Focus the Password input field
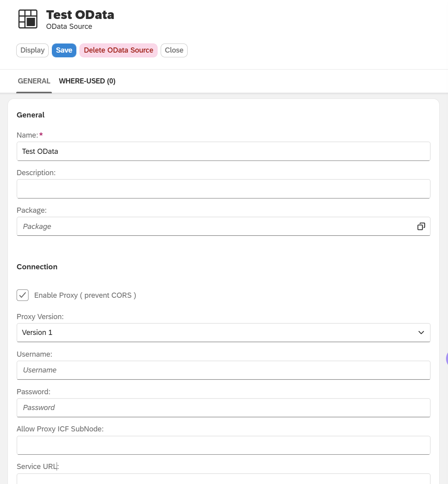This screenshot has height=484, width=448. (x=223, y=408)
